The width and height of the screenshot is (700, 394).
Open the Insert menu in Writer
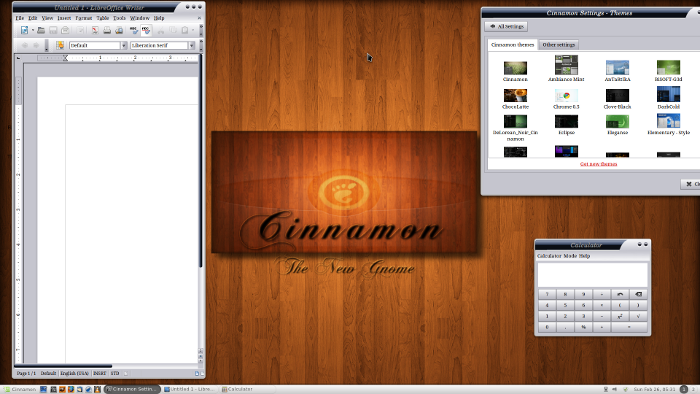[x=64, y=18]
